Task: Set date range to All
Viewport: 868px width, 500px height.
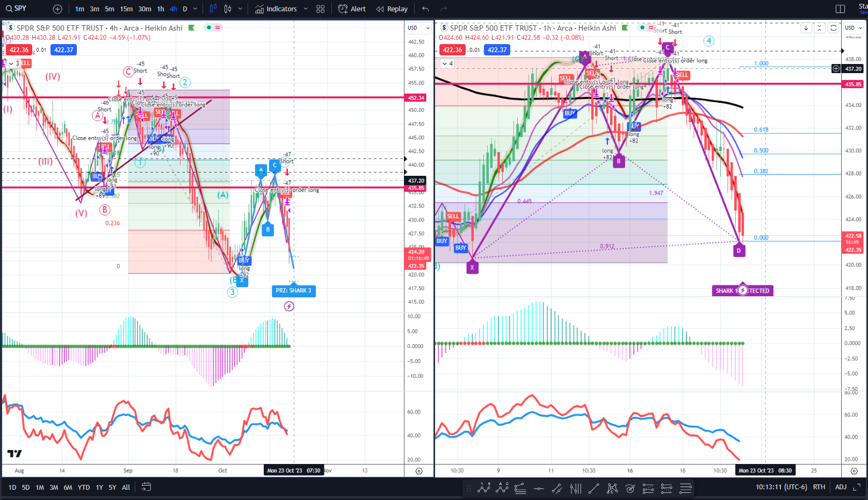Action: click(126, 487)
